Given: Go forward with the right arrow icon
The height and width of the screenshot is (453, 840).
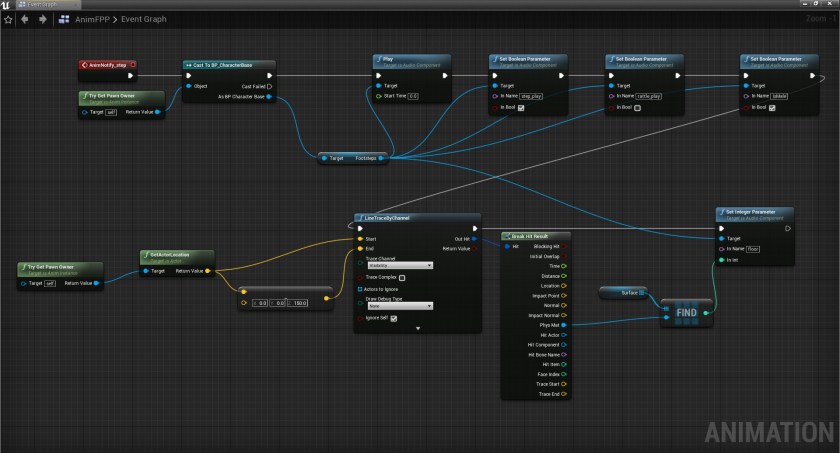Looking at the screenshot, I should tap(42, 18).
